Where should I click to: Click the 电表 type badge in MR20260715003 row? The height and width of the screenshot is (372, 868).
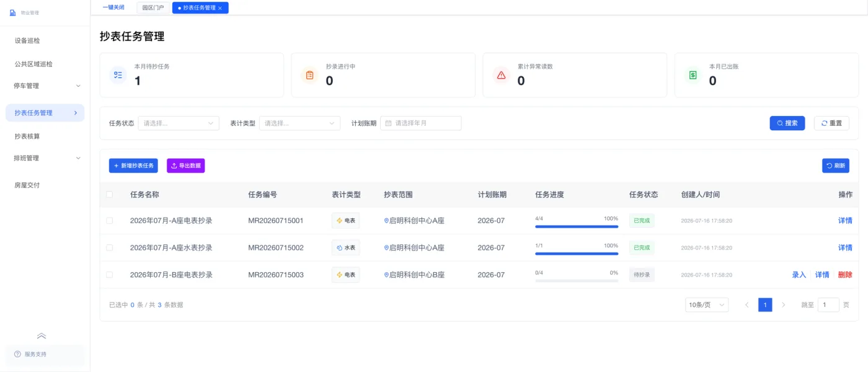pyautogui.click(x=345, y=275)
